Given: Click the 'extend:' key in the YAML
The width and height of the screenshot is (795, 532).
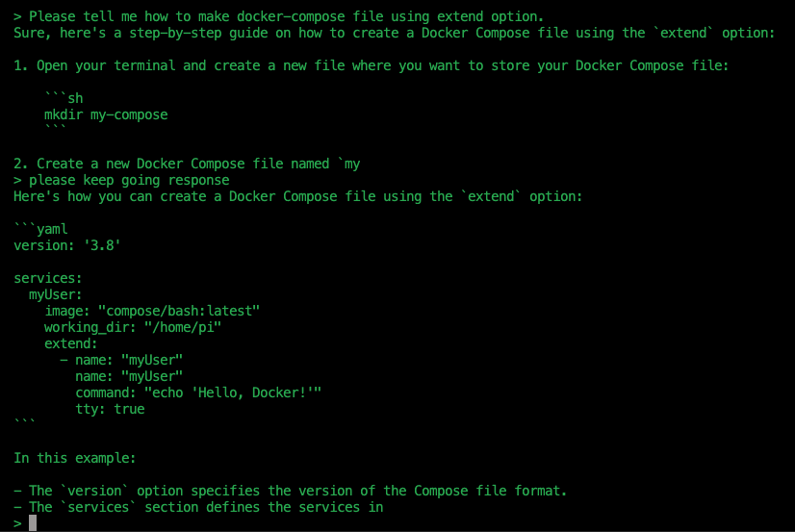Looking at the screenshot, I should pyautogui.click(x=70, y=344).
